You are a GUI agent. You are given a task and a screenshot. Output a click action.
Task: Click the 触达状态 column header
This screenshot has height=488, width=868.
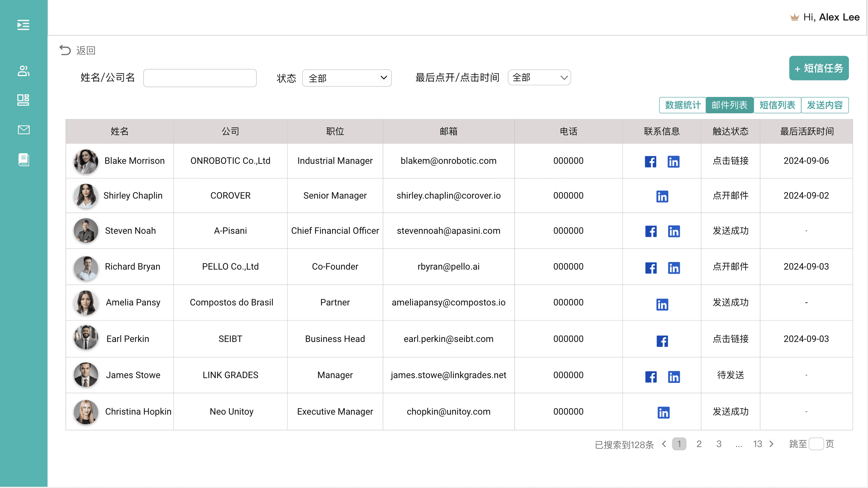tap(730, 131)
